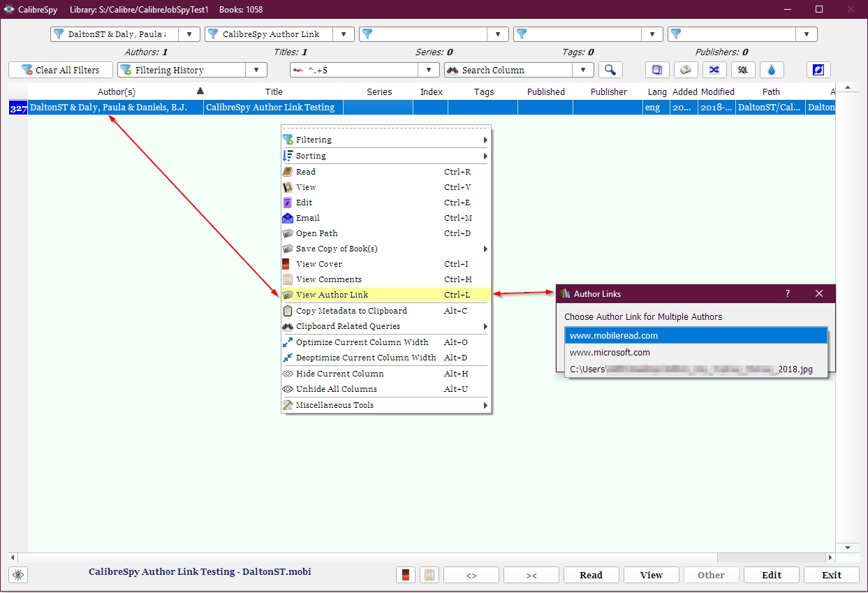Click the help question mark in Author Links dialog
868x593 pixels.
coord(788,294)
